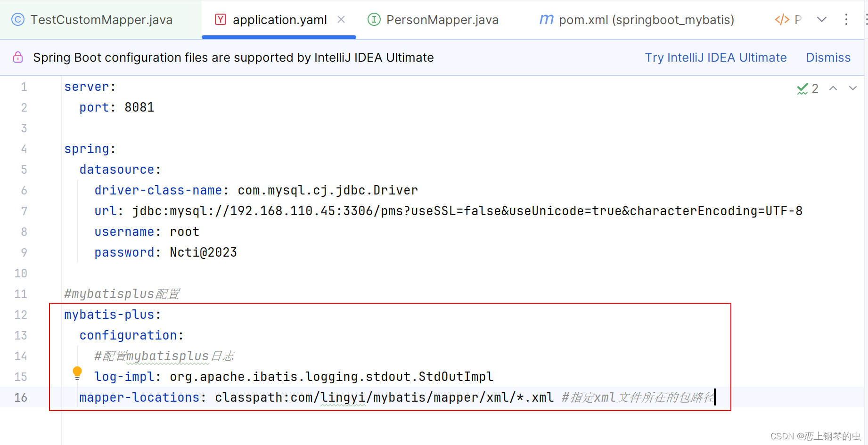Click the Try IntelliJ IDEA Ultimate link
868x445 pixels.
[x=715, y=57]
